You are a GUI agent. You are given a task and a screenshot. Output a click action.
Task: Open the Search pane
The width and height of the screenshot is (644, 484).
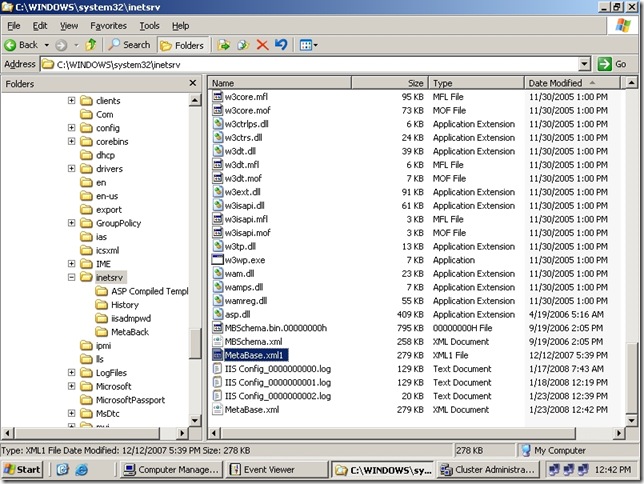(x=129, y=45)
